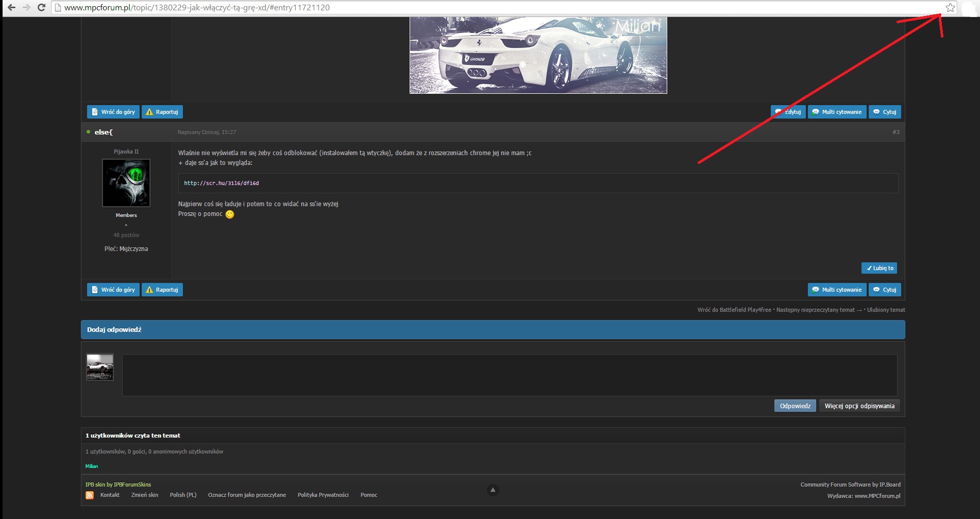This screenshot has height=519, width=980.
Task: Click the car avatar beside the reply box
Action: click(x=100, y=367)
